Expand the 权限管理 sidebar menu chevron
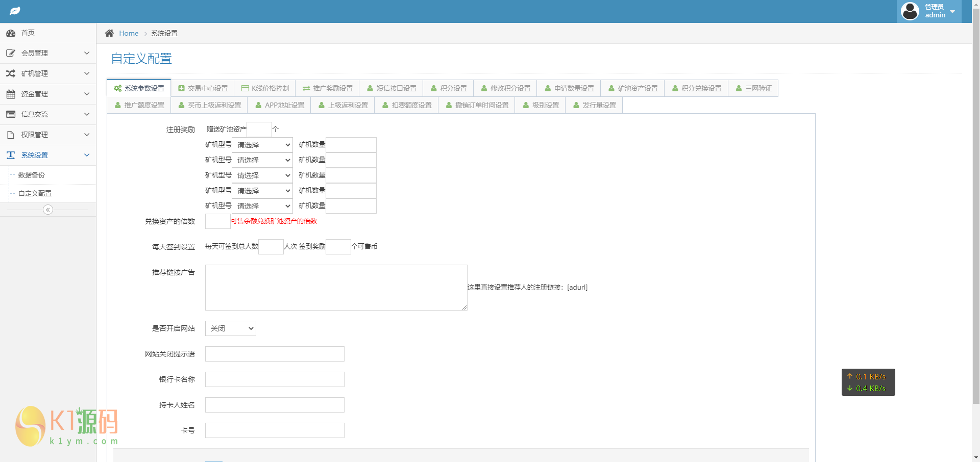The width and height of the screenshot is (980, 462). pos(87,135)
